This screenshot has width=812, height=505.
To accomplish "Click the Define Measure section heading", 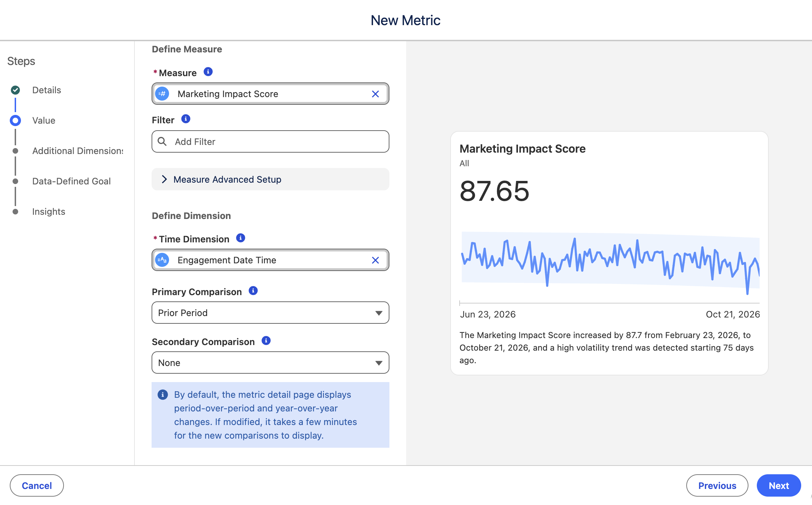I will 187,49.
